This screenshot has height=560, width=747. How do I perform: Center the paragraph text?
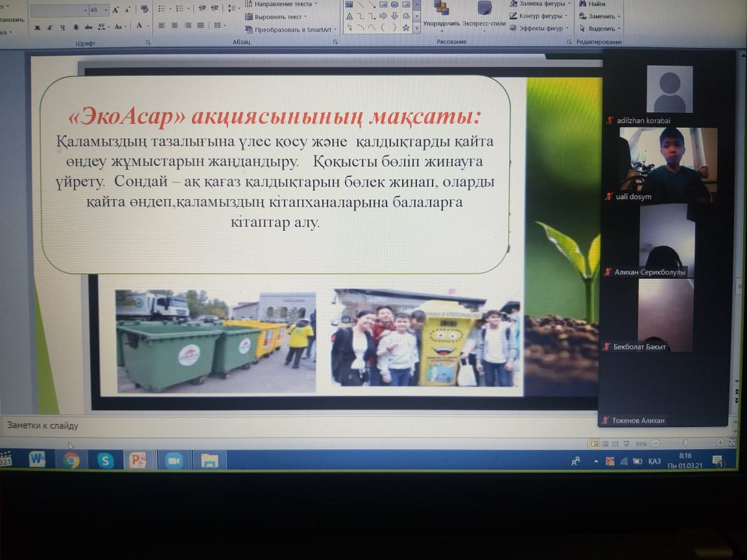(175, 26)
